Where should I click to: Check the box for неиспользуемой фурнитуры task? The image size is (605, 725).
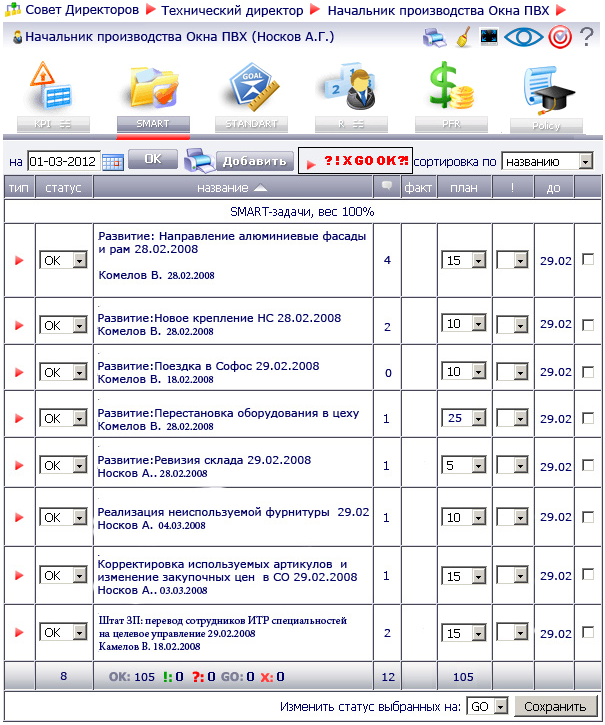tap(588, 517)
